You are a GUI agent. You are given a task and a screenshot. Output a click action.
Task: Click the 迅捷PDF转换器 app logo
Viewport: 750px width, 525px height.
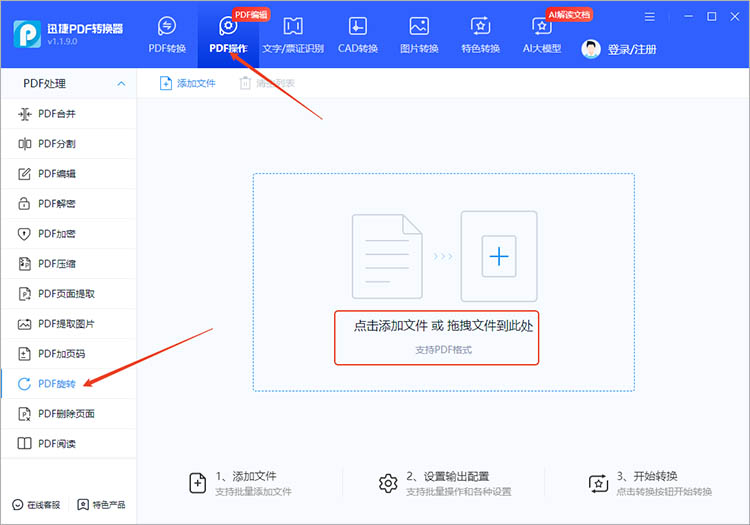pyautogui.click(x=27, y=34)
